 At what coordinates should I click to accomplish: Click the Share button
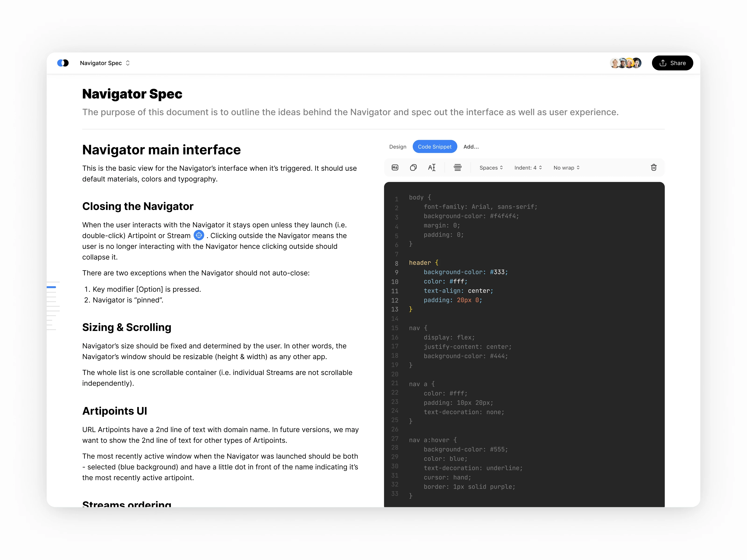coord(672,63)
